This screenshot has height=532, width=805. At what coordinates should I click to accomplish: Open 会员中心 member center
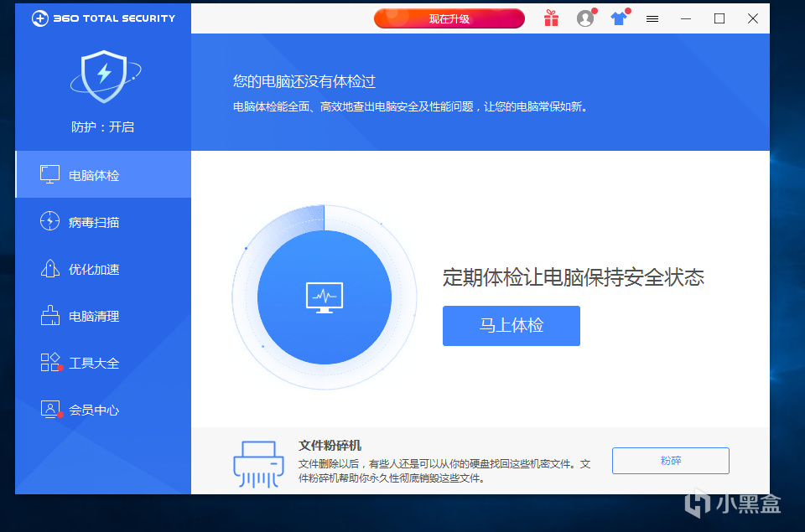[103, 410]
